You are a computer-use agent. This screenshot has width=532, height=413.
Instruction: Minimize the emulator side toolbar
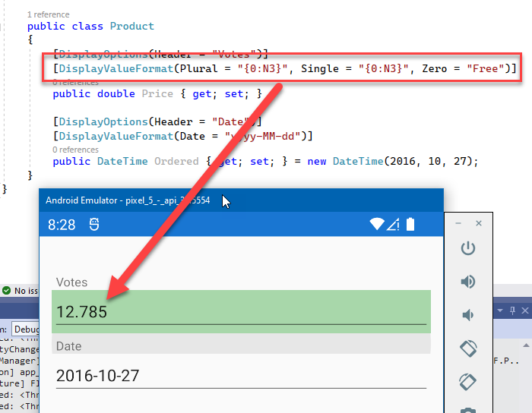(x=458, y=224)
